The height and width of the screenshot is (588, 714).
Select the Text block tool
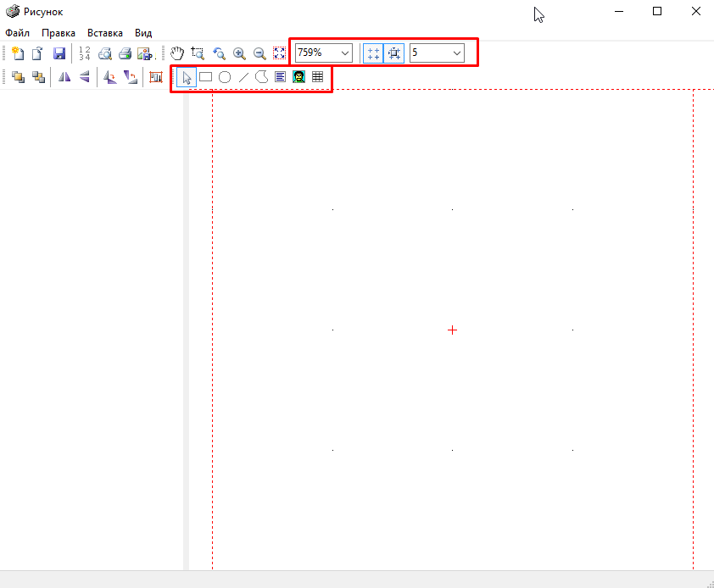point(281,77)
